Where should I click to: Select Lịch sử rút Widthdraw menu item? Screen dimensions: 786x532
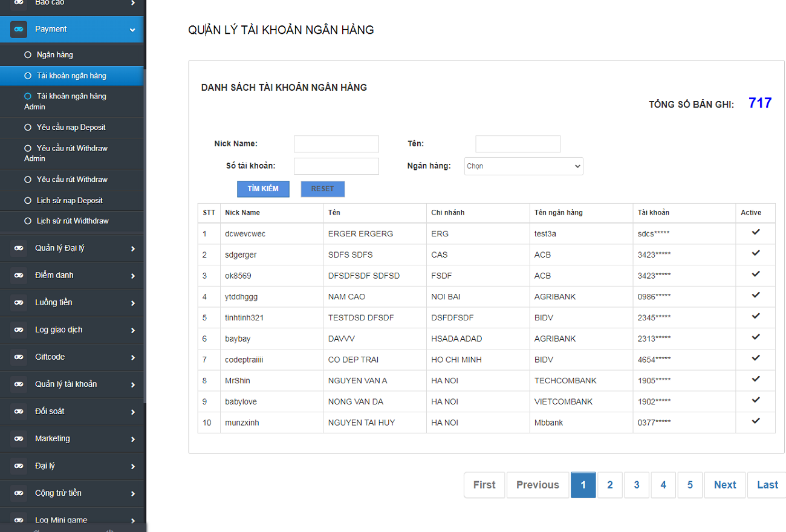73,221
